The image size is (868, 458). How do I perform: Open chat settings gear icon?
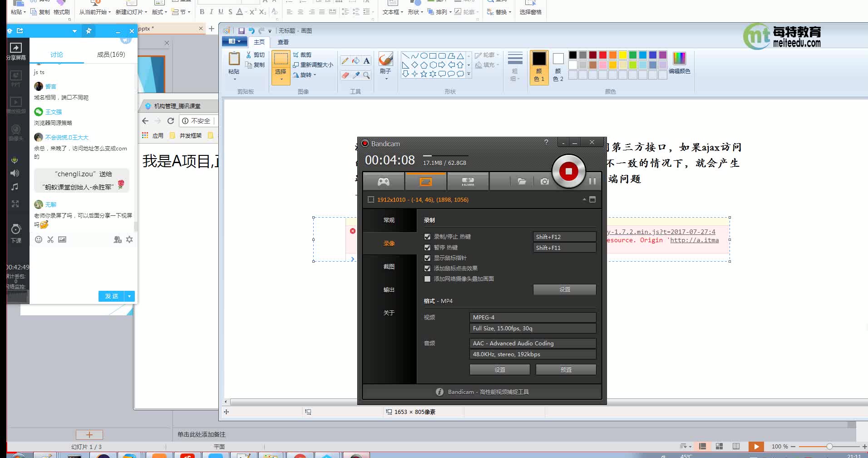coord(129,239)
